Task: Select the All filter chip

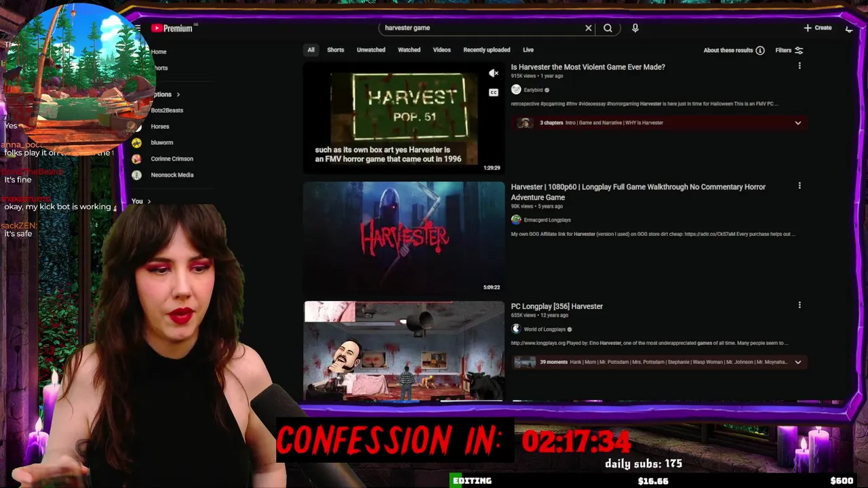Action: coord(311,49)
